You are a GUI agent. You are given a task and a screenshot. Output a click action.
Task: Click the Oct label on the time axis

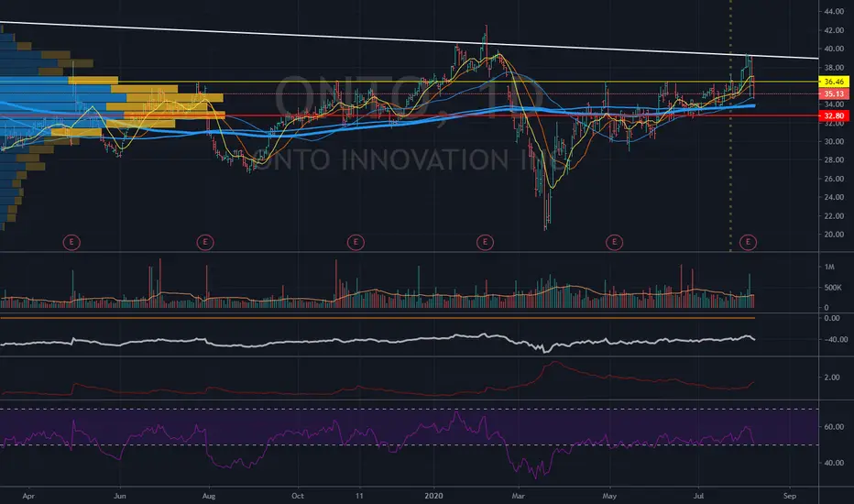pos(298,496)
